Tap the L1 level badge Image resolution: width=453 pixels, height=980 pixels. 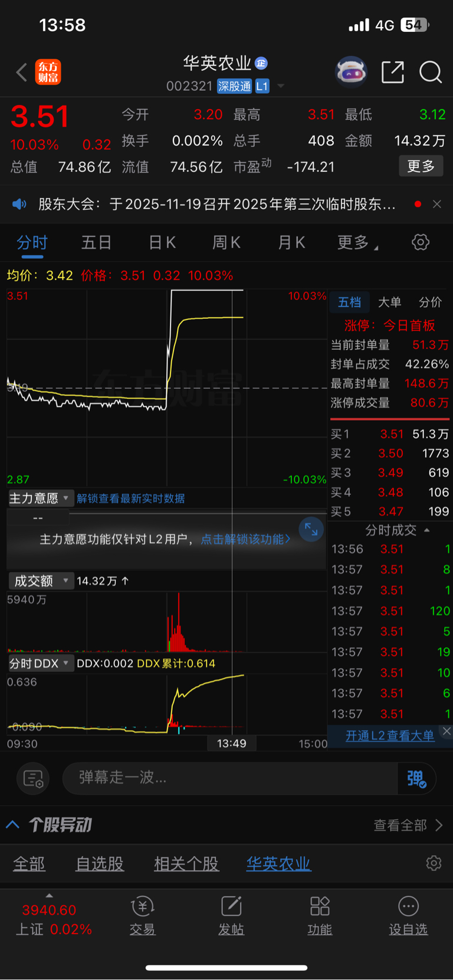pyautogui.click(x=262, y=86)
